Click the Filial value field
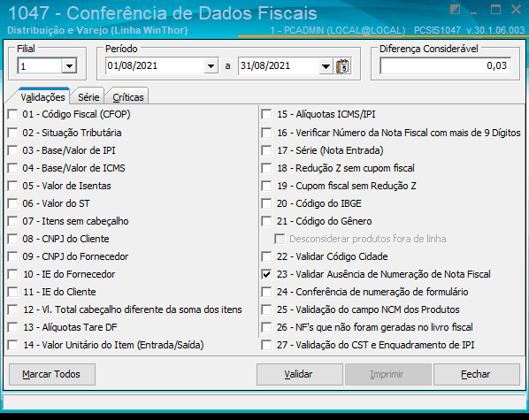529x420 pixels. 40,65
